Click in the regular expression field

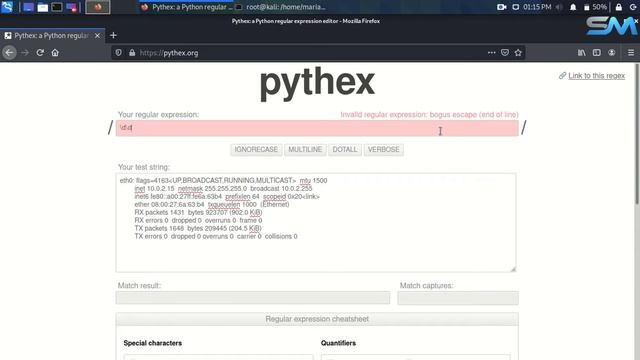(317, 128)
